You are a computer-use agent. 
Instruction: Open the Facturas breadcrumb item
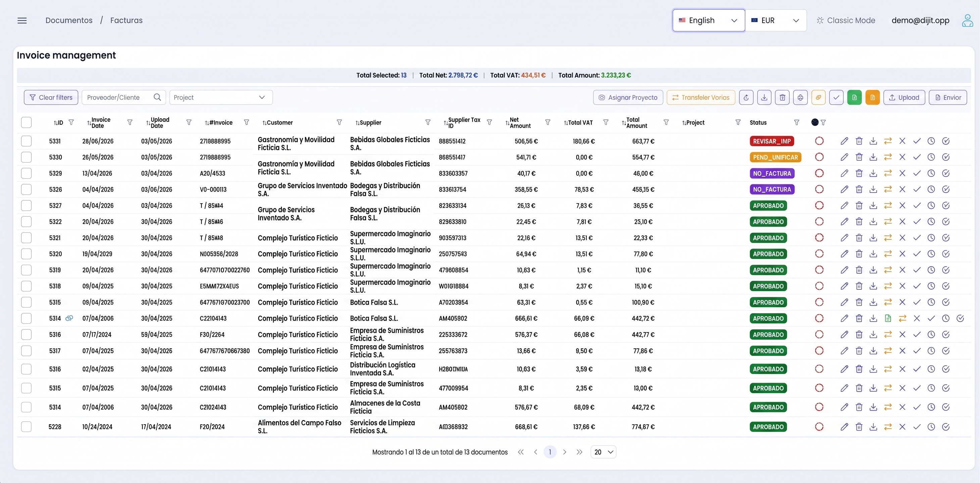pos(126,20)
